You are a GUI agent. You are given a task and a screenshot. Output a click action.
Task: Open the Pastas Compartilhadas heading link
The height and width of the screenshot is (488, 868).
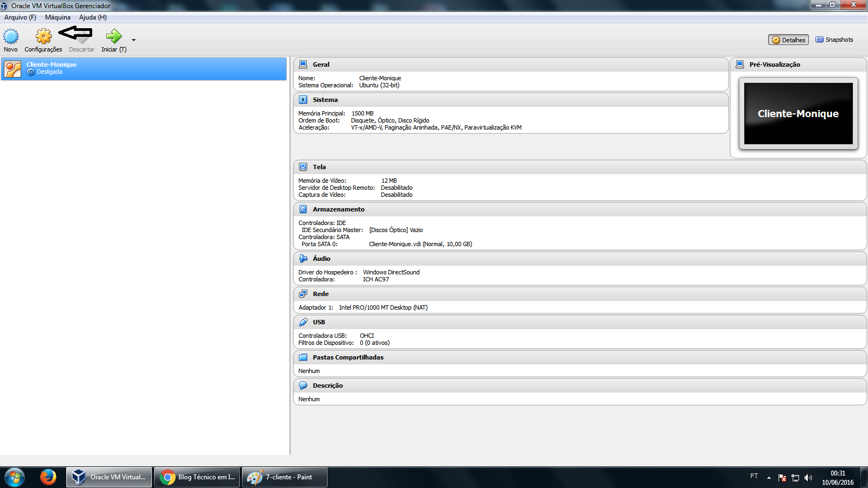(348, 357)
